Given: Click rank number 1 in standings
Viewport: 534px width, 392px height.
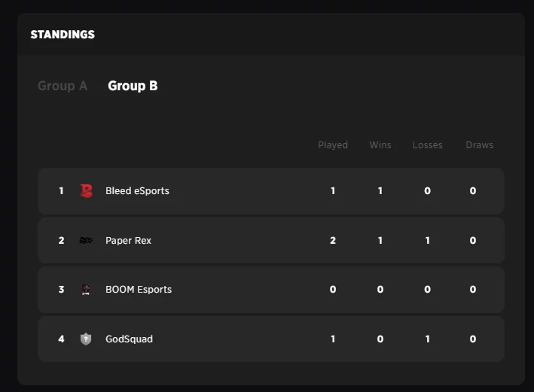Looking at the screenshot, I should pyautogui.click(x=61, y=191).
